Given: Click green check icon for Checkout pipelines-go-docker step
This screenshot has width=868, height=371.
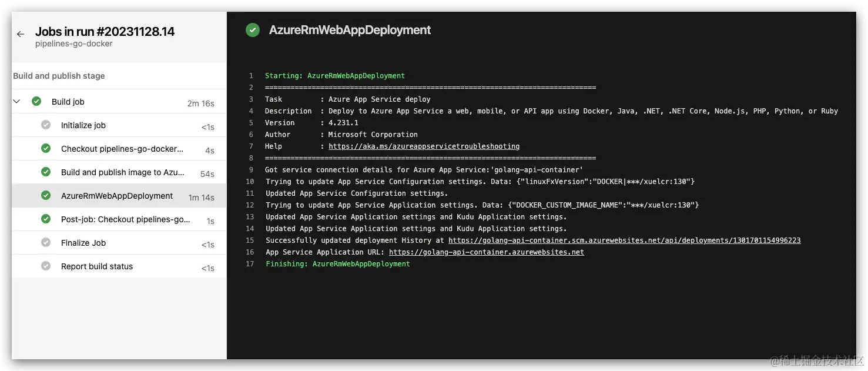Looking at the screenshot, I should [x=46, y=148].
